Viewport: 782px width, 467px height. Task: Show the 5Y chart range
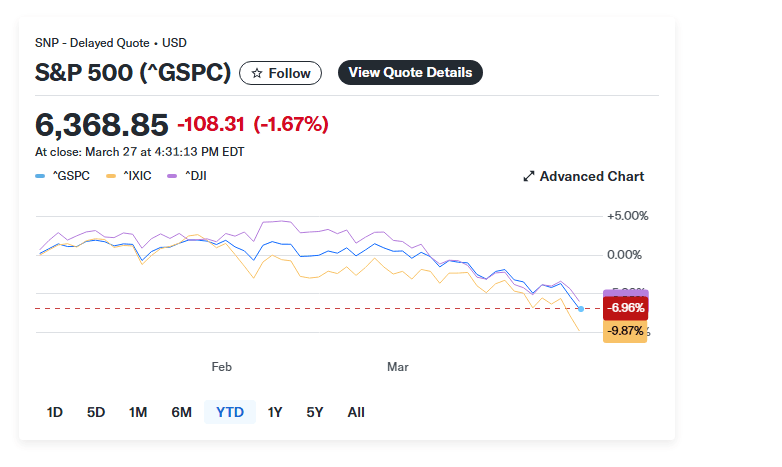pyautogui.click(x=315, y=412)
